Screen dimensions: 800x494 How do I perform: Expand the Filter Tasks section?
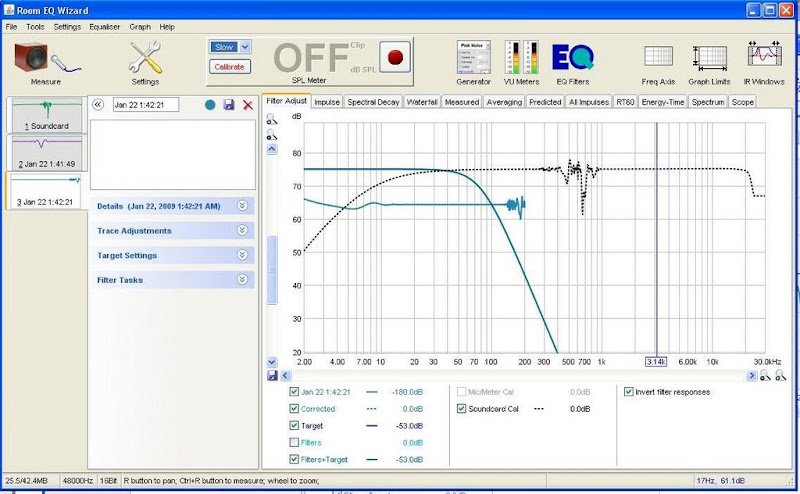[x=242, y=280]
